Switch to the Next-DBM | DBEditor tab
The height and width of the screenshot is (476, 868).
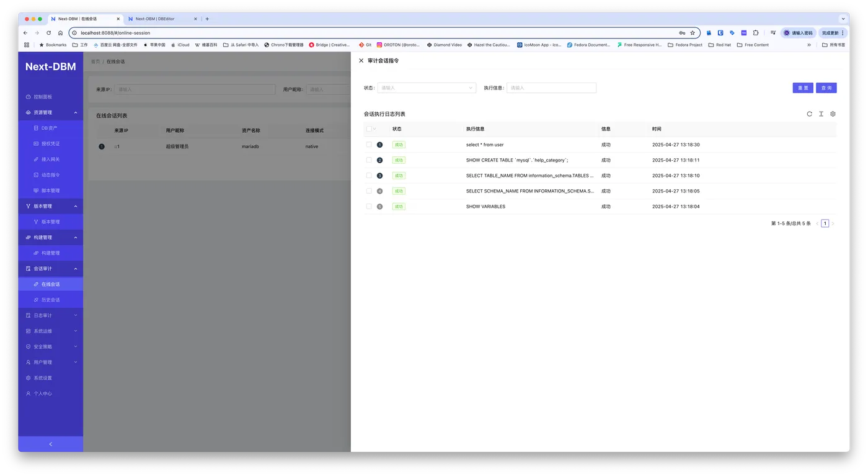[x=159, y=19]
